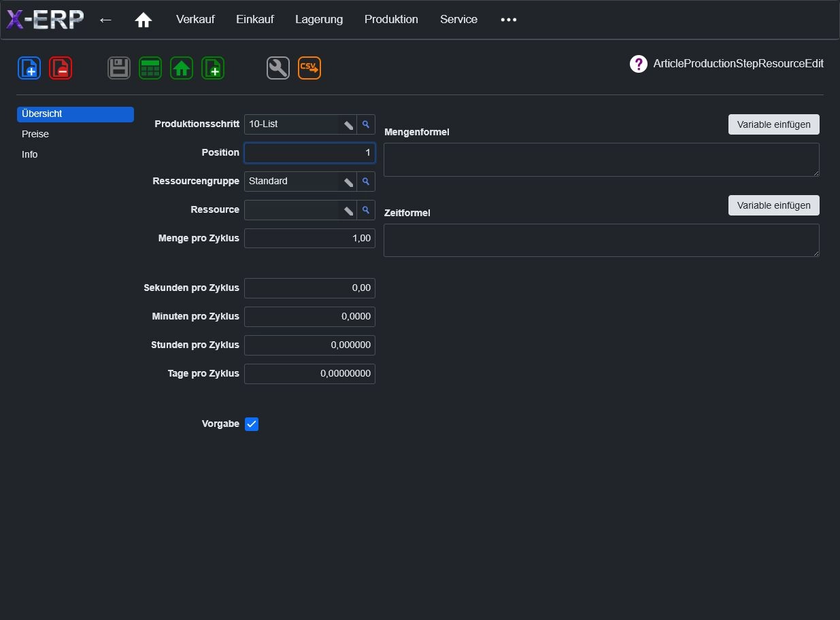Click Variable einfügen above Zeitformel

point(774,205)
